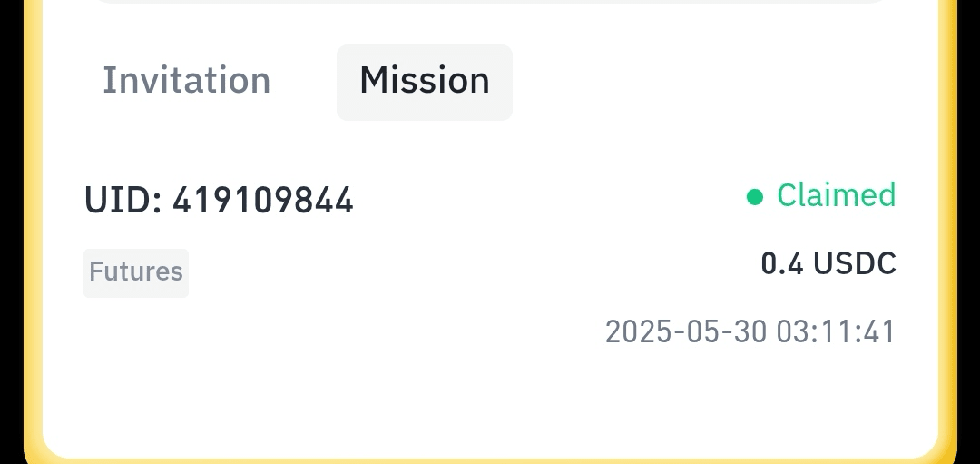Screen dimensions: 980x464
Task: Switch to the Invitation tab
Action: coord(186,81)
